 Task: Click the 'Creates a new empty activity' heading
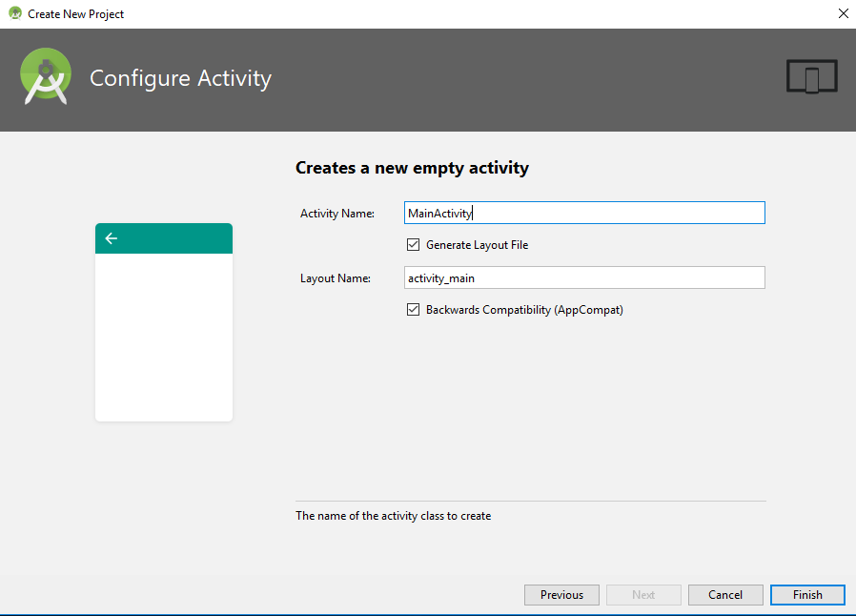pos(412,169)
